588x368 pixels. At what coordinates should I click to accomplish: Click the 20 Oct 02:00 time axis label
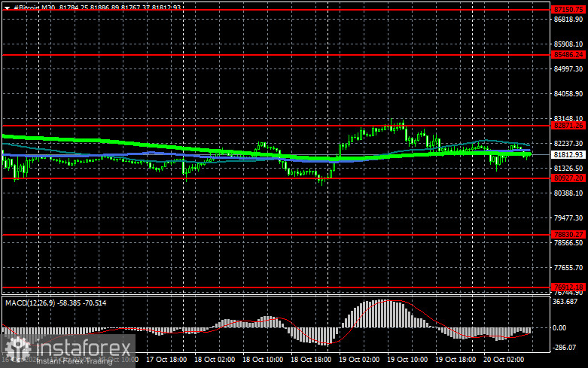point(504,360)
